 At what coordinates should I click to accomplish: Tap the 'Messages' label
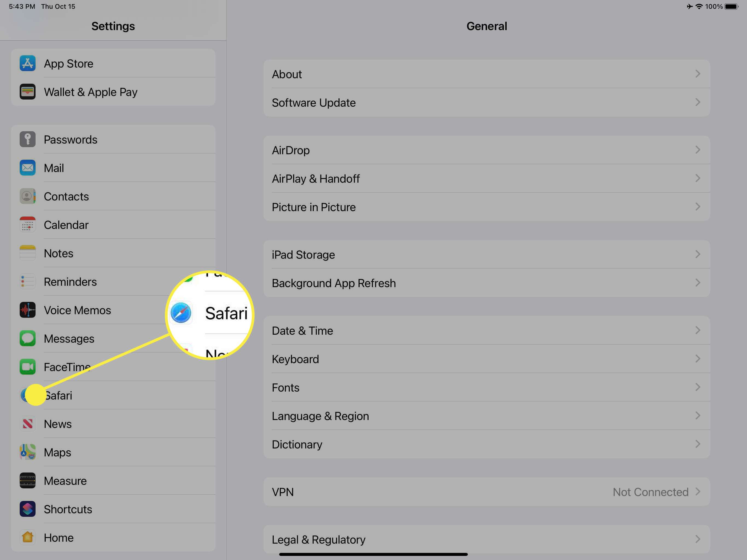pos(69,339)
